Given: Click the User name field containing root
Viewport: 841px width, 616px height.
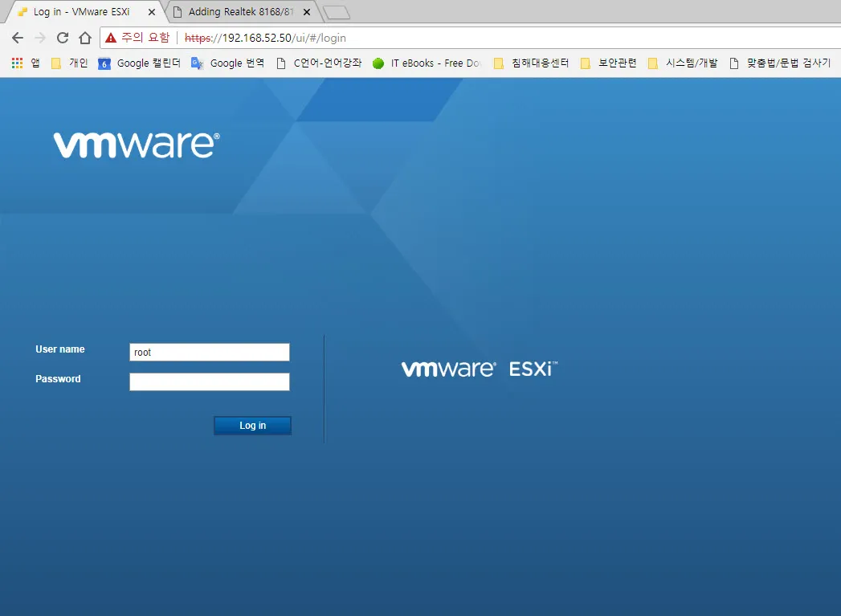Looking at the screenshot, I should [209, 353].
